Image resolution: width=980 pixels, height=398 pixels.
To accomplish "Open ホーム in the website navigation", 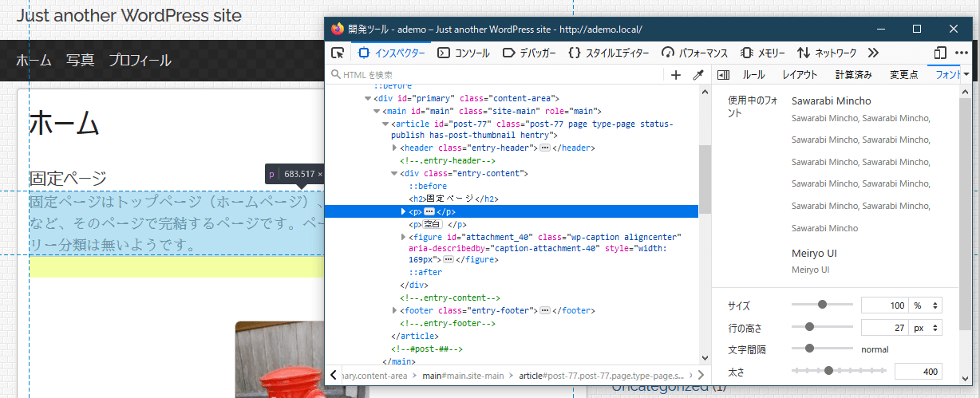I will (34, 60).
